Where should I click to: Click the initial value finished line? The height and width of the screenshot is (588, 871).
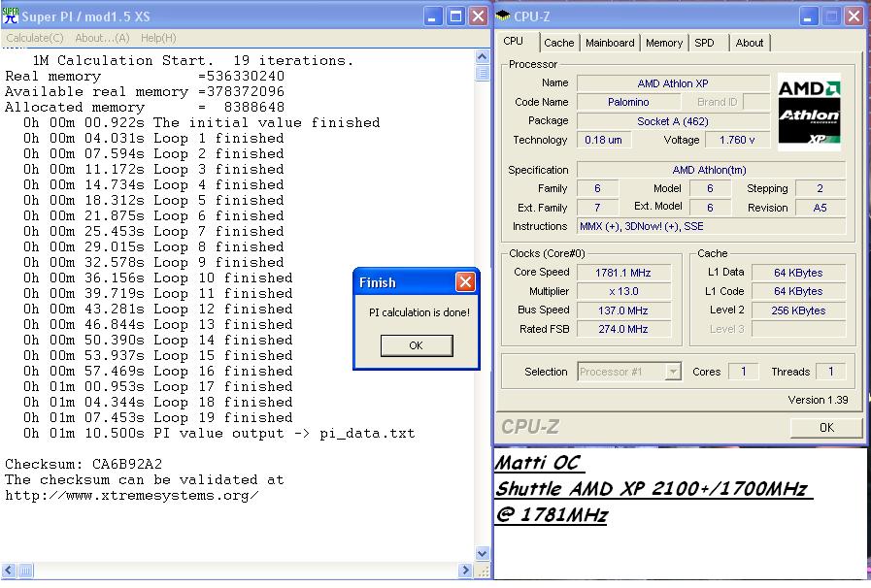(202, 122)
